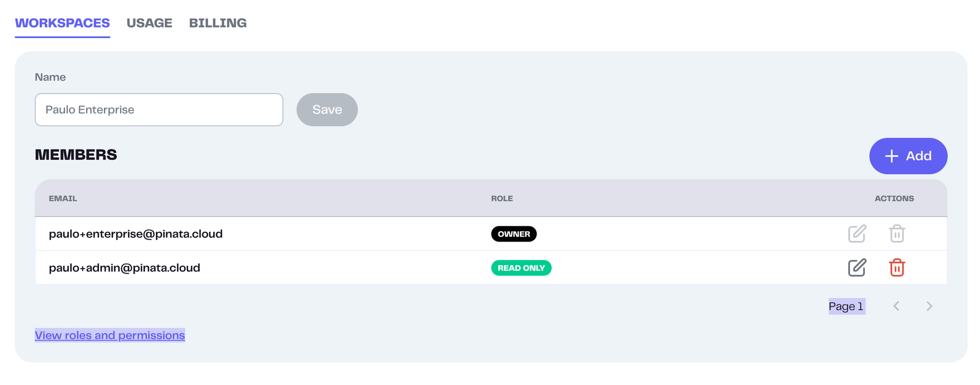Viewport: 980px width, 385px height.
Task: Delete the paulo+admin@pinata.cloud member
Action: [897, 268]
